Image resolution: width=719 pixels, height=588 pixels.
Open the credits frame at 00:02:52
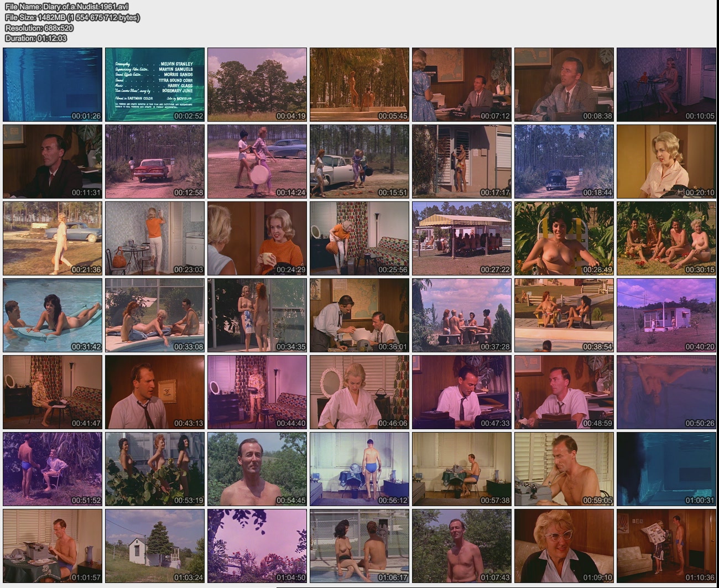154,84
